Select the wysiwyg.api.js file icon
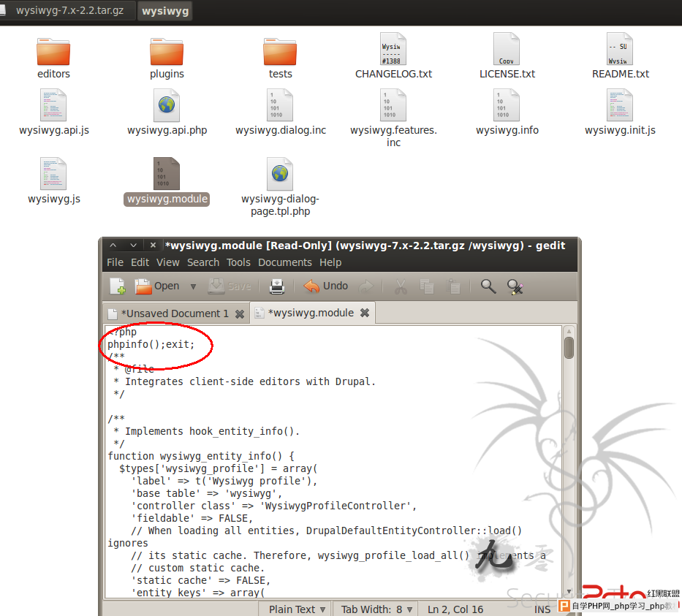The height and width of the screenshot is (616, 682). pos(53,105)
